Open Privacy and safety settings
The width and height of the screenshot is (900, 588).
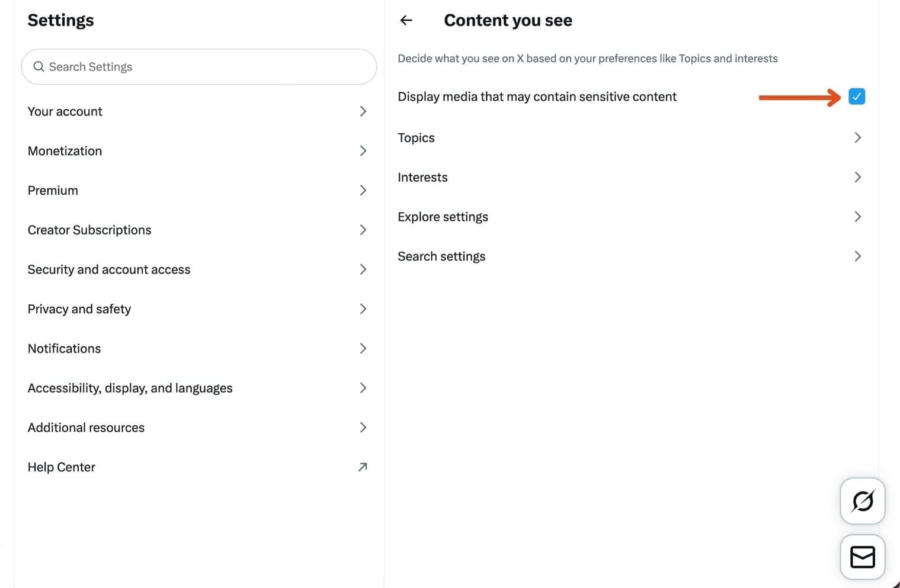click(x=79, y=309)
